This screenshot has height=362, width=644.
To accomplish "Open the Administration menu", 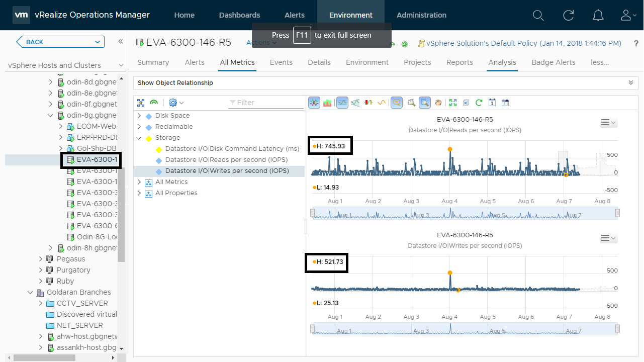I will 421,15.
